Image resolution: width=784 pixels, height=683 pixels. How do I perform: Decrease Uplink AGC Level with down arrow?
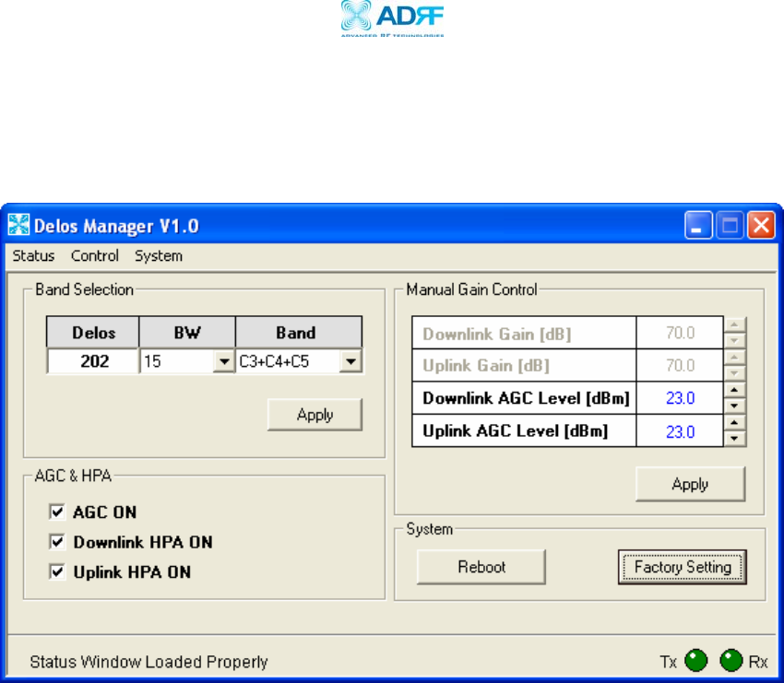coord(734,438)
